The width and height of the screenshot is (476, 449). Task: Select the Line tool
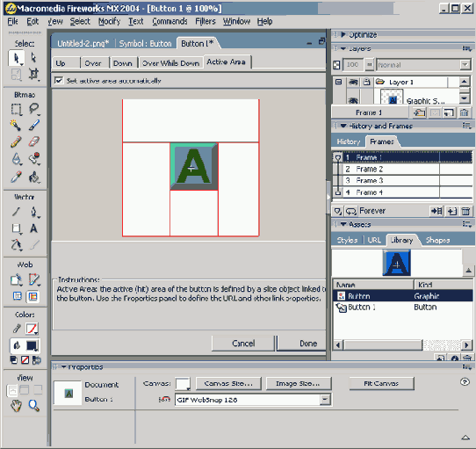[x=16, y=212]
